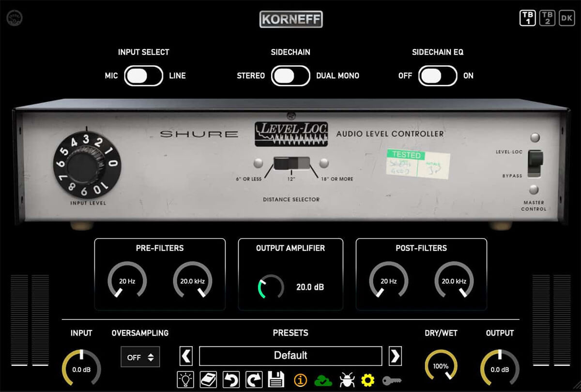Go to next preset with right arrow
Image resolution: width=581 pixels, height=392 pixels.
pos(395,356)
